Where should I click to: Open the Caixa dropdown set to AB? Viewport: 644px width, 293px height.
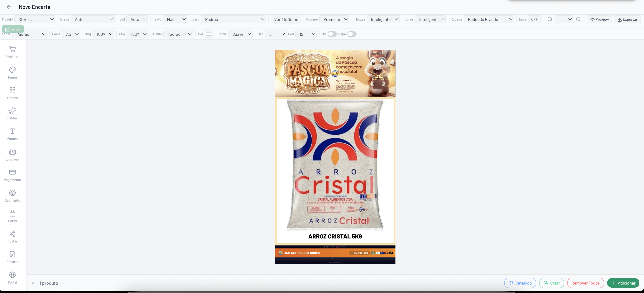tap(71, 34)
